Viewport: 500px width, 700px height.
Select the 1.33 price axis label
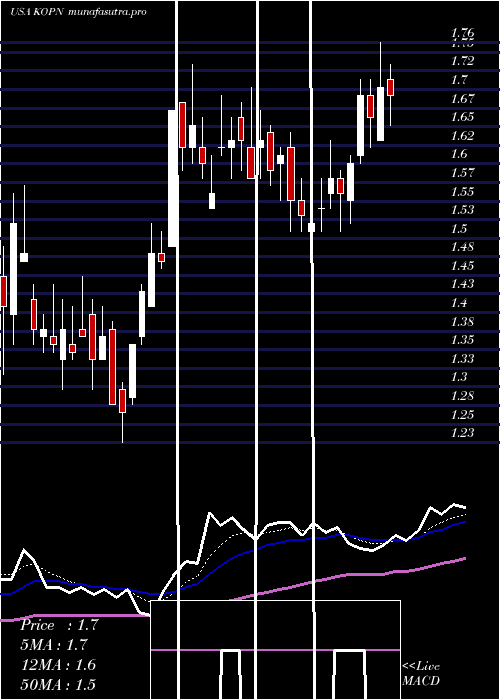pos(462,358)
